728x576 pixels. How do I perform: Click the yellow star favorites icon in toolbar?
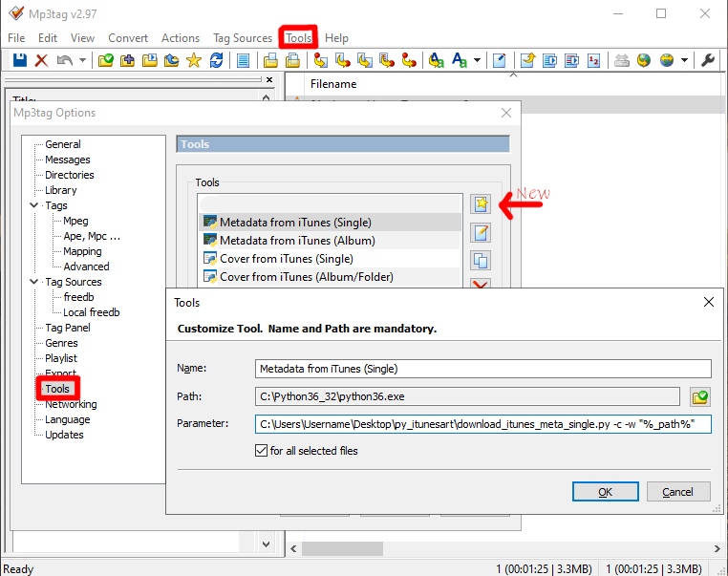194,60
